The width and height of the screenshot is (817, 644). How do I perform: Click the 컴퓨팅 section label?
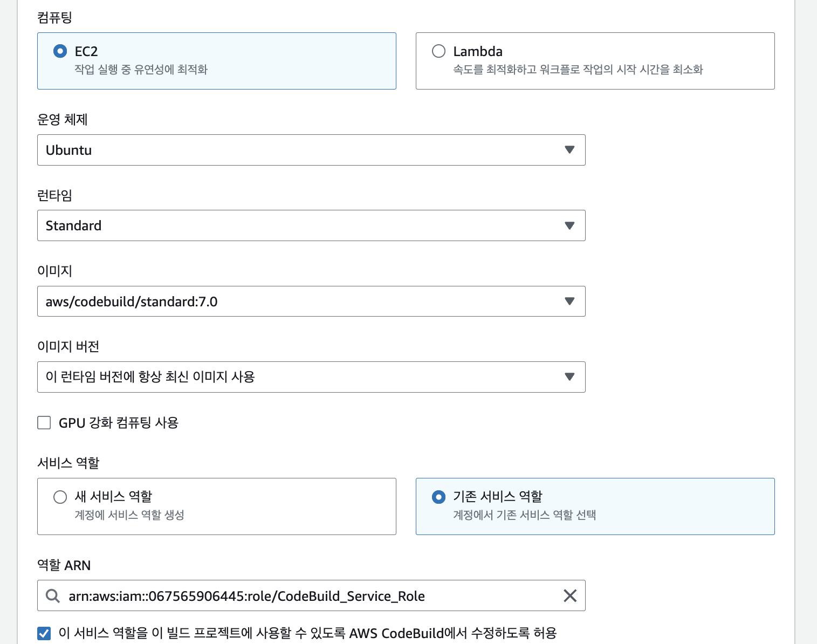click(54, 18)
